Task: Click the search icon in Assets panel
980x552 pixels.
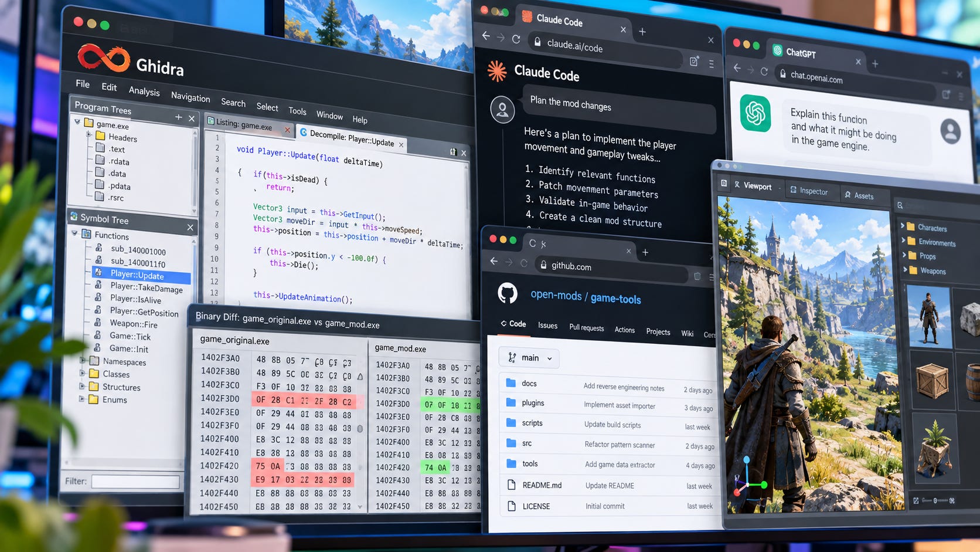Action: point(900,205)
